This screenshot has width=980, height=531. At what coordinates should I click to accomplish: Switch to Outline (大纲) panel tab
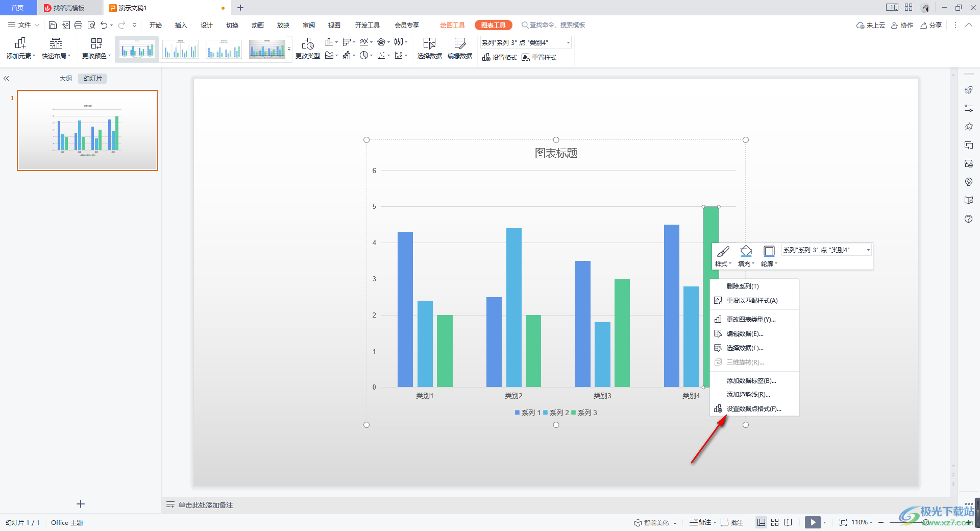[66, 79]
